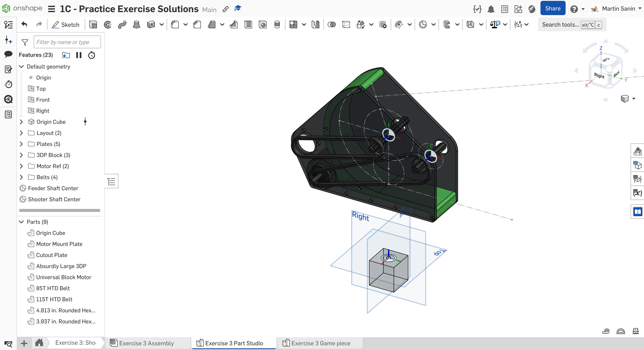Expand the Plates (5) folder
Viewport: 644px width, 350px height.
(21, 144)
